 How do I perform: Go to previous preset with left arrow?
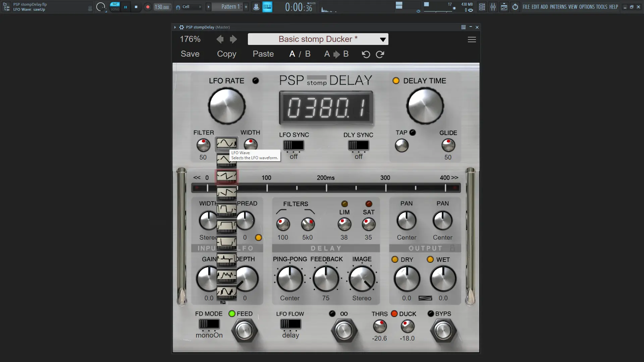tap(220, 39)
